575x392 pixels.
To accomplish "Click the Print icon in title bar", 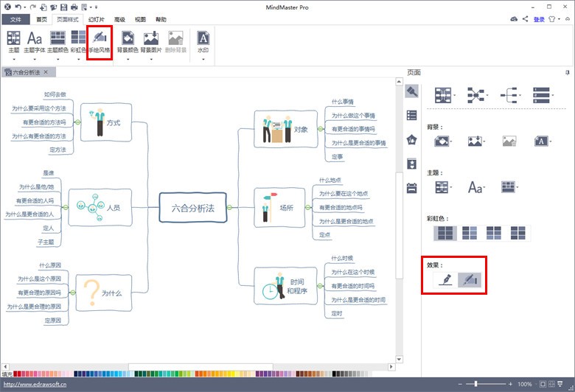I will pyautogui.click(x=74, y=7).
